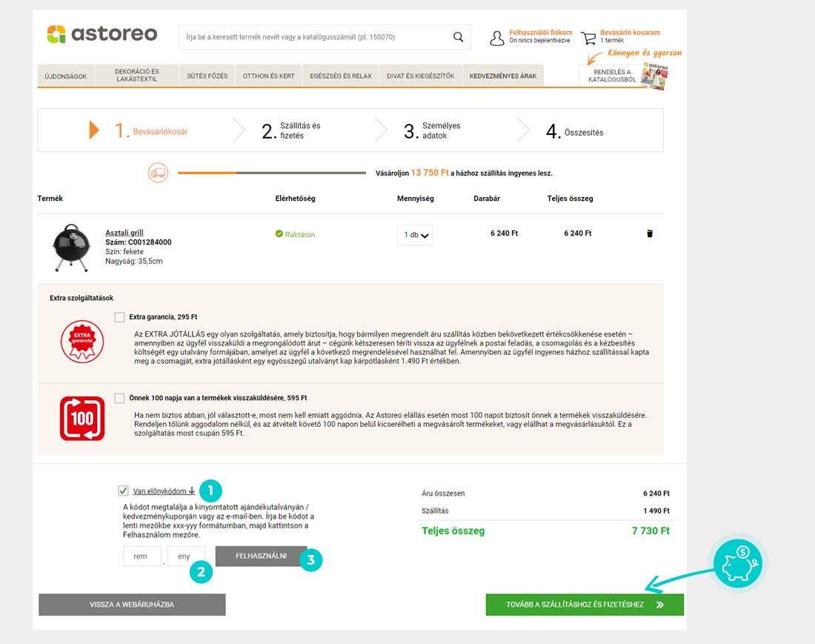Click the free shipping progress bar
Viewport: 815px width, 644px height.
[x=272, y=173]
